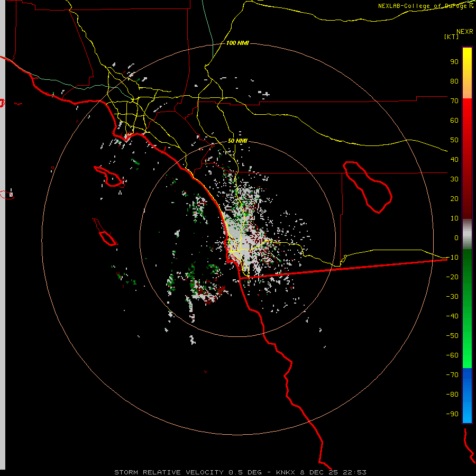476x476 pixels.
Task: Click the 50 NMI range ring label
Action: (237, 141)
